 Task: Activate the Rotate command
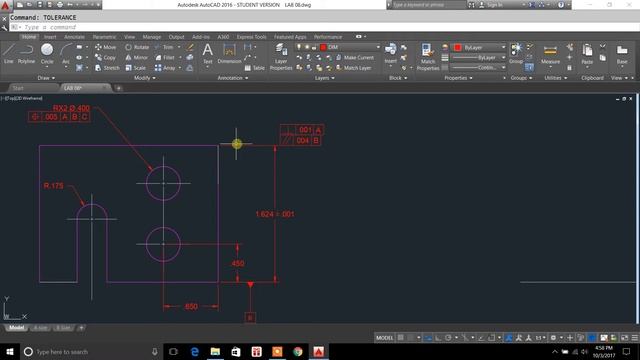pos(137,47)
